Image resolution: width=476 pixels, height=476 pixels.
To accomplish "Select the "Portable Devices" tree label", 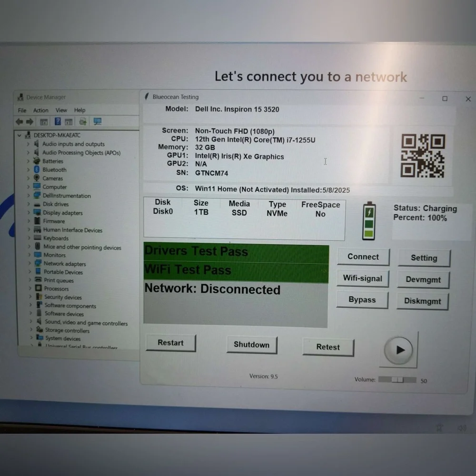I will 63,272.
